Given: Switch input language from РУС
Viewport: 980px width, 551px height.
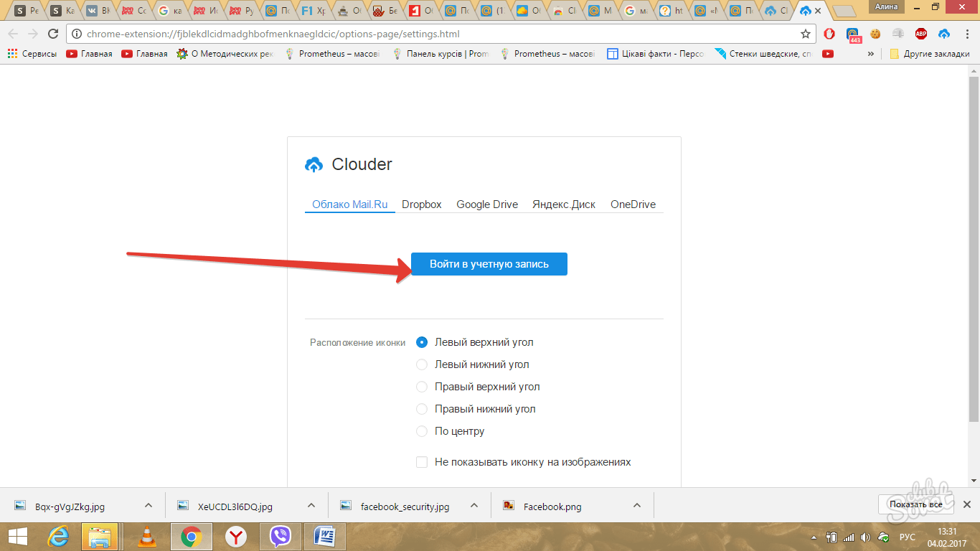Looking at the screenshot, I should click(x=908, y=537).
